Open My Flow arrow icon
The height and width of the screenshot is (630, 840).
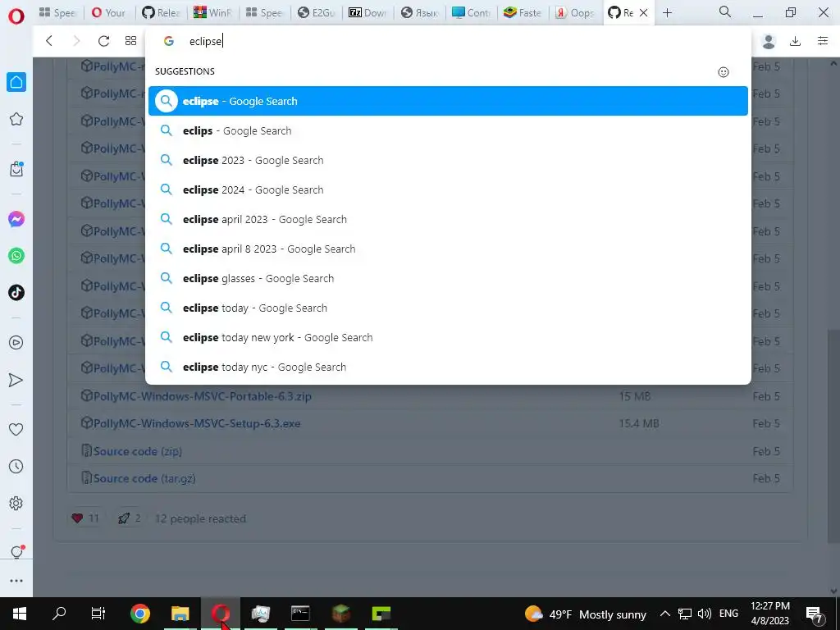16,380
